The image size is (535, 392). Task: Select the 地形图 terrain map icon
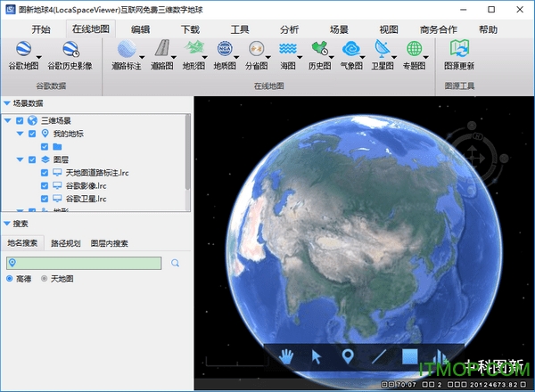click(x=193, y=48)
